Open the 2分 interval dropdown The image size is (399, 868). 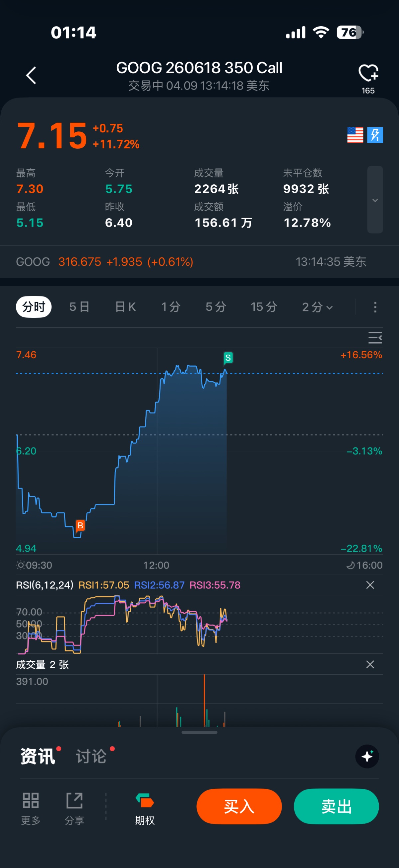coord(317,307)
